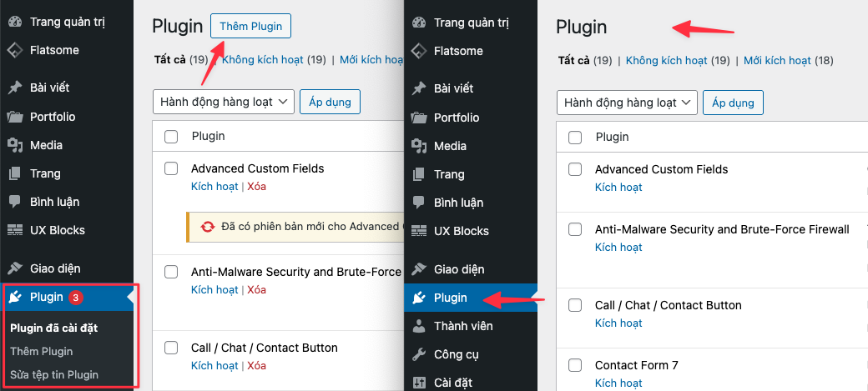Open right Hành động hàng loạt dropdown
Image resolution: width=868 pixels, height=391 pixels.
(x=627, y=103)
